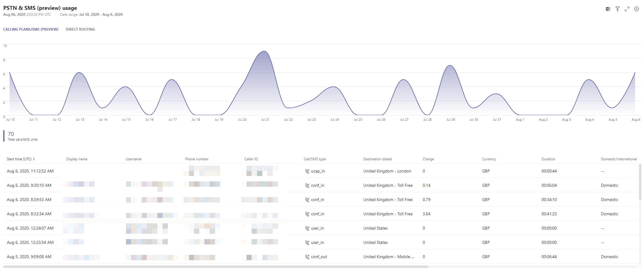
Task: Export the report to Excel
Action: (608, 9)
